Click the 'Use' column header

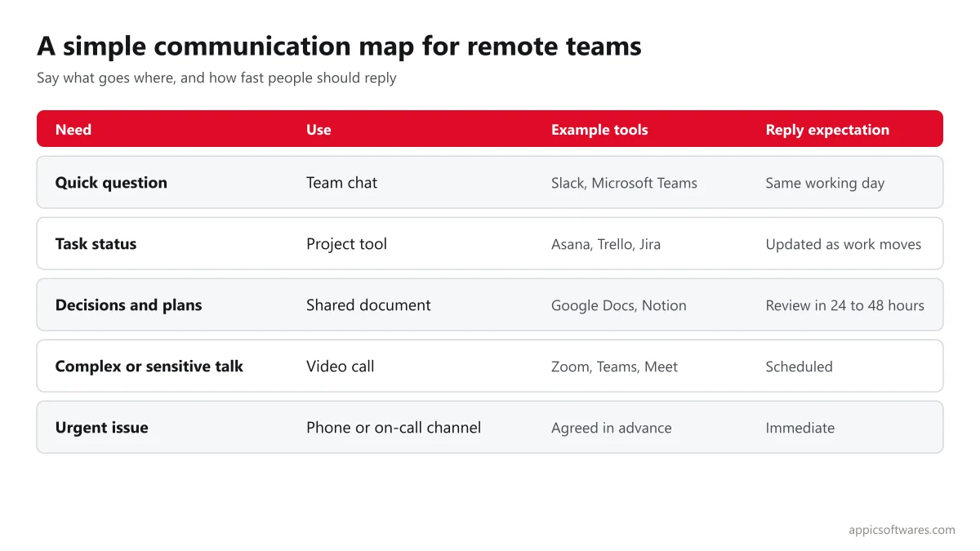(318, 130)
